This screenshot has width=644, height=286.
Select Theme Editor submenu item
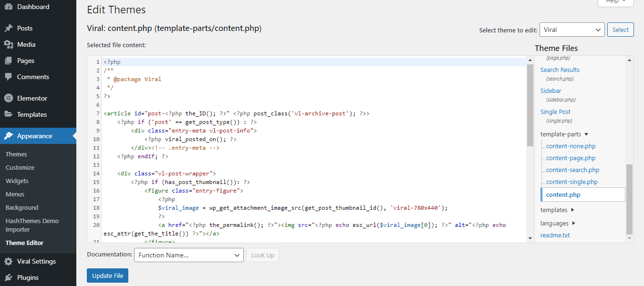[24, 243]
